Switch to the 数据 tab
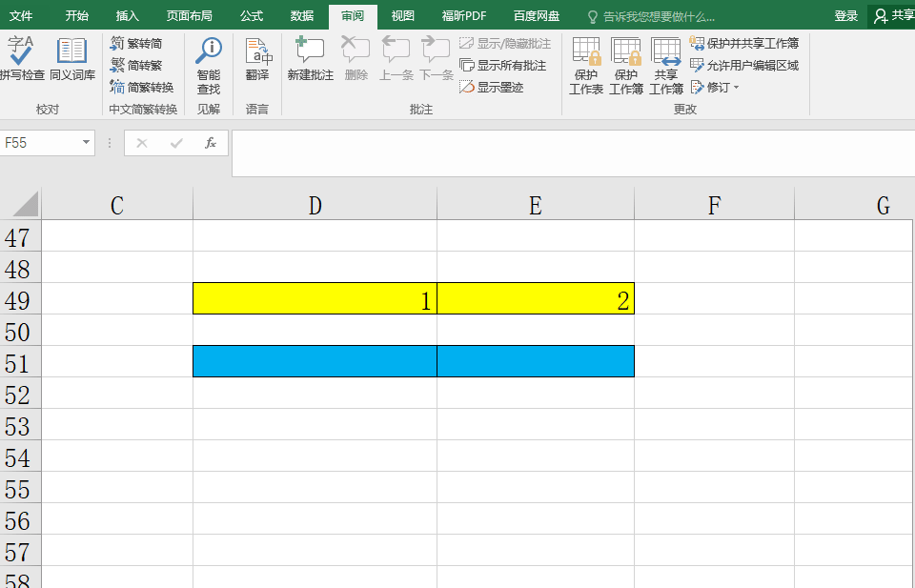The height and width of the screenshot is (588, 915). tap(302, 16)
